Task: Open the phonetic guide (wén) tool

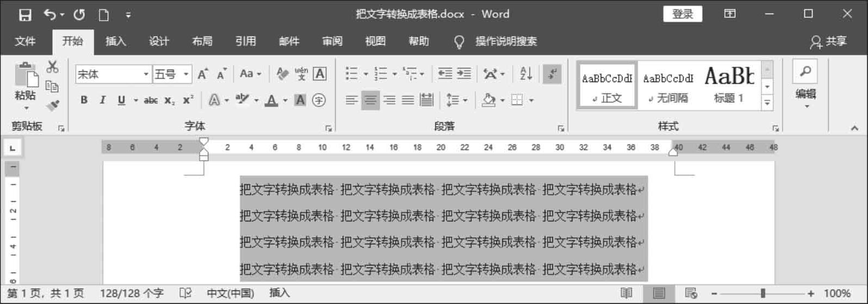Action: tap(301, 73)
